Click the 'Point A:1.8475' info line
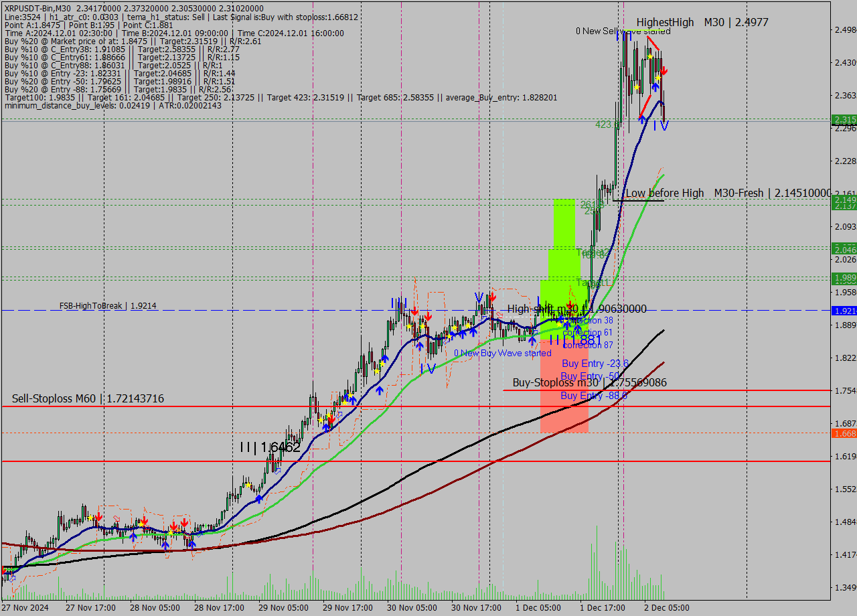 (x=88, y=25)
